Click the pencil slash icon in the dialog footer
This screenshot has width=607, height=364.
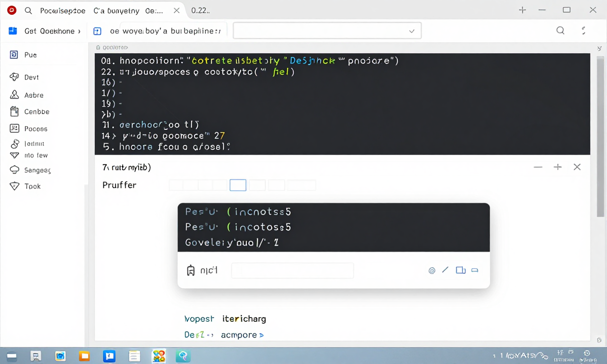(445, 270)
